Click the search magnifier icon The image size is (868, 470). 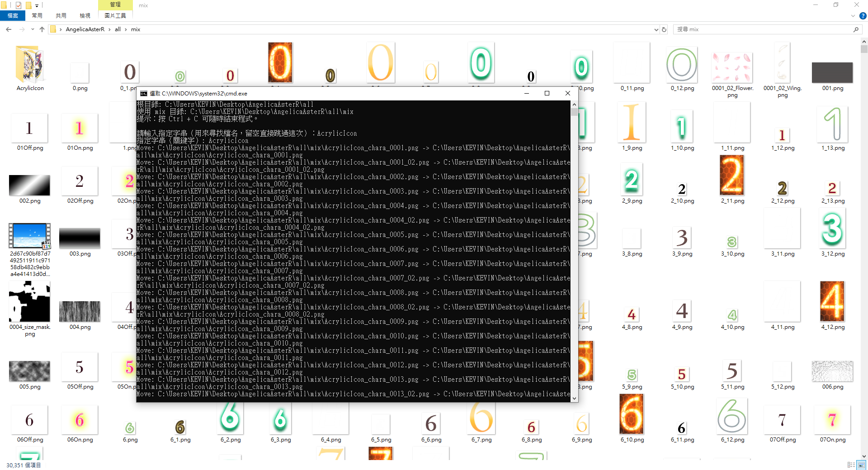pos(856,29)
